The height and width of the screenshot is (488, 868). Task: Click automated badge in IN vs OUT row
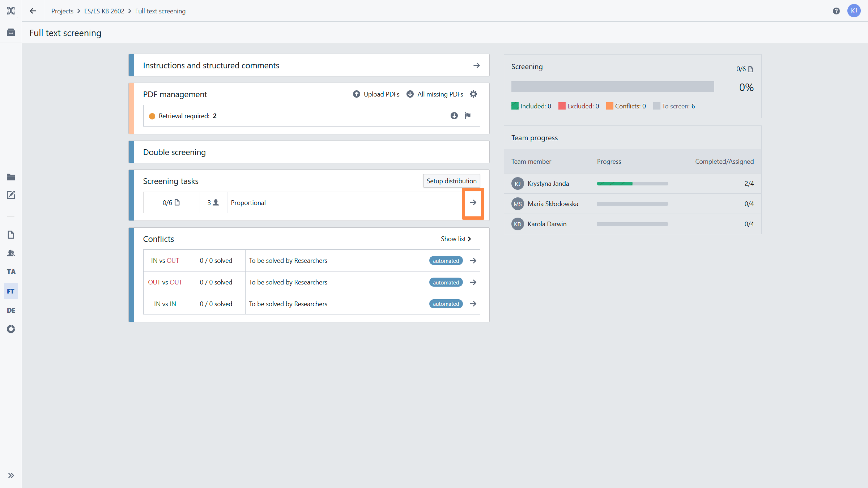point(446,261)
